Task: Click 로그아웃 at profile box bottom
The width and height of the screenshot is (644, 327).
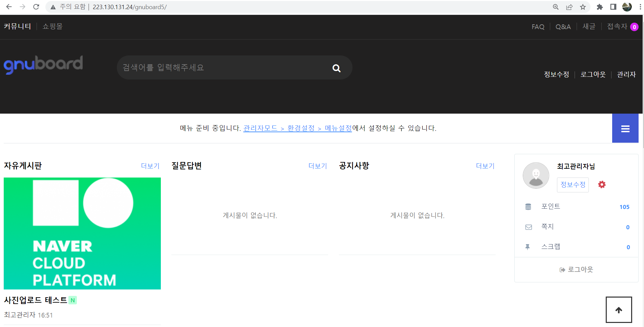Action: point(576,270)
